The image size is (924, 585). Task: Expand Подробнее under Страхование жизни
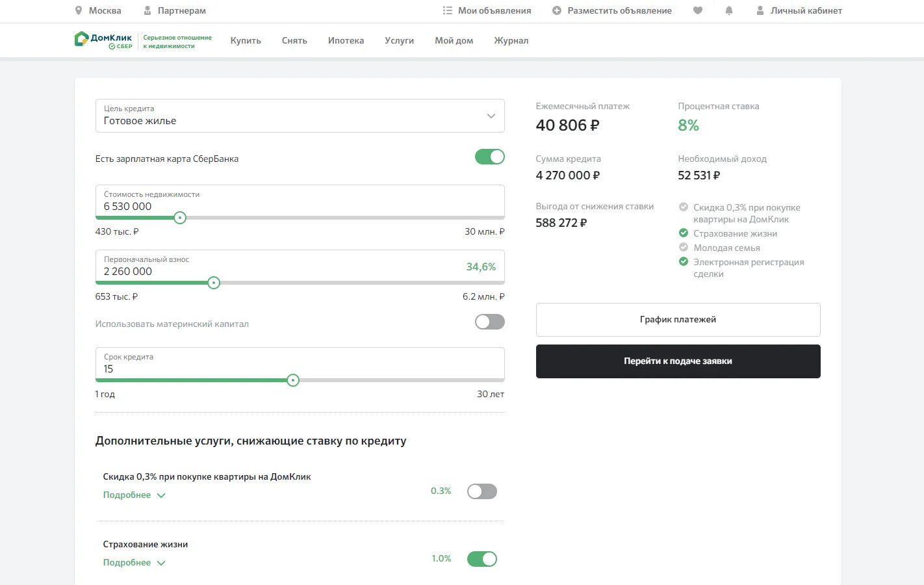coord(135,563)
